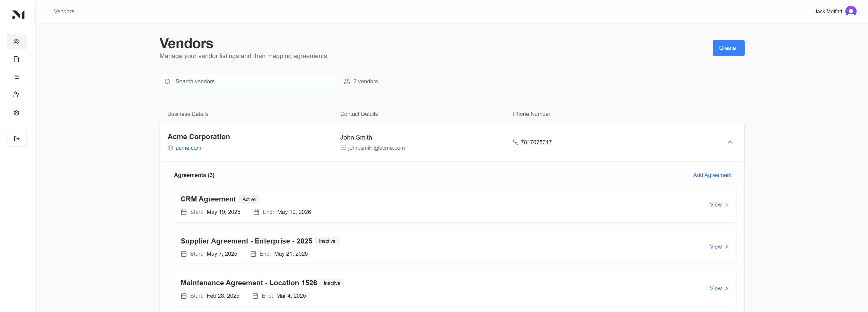Select the Vendors icon in the sidebar
Screen dimensions: 868x312
tap(17, 42)
